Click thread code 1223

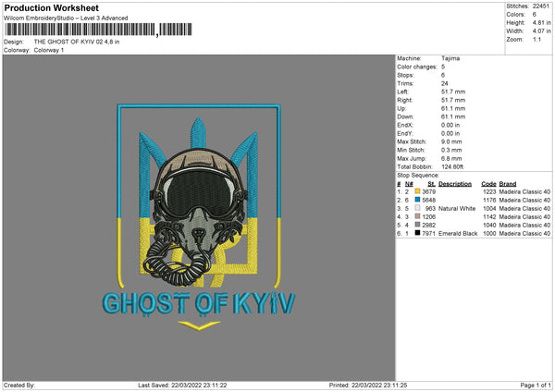489,191
